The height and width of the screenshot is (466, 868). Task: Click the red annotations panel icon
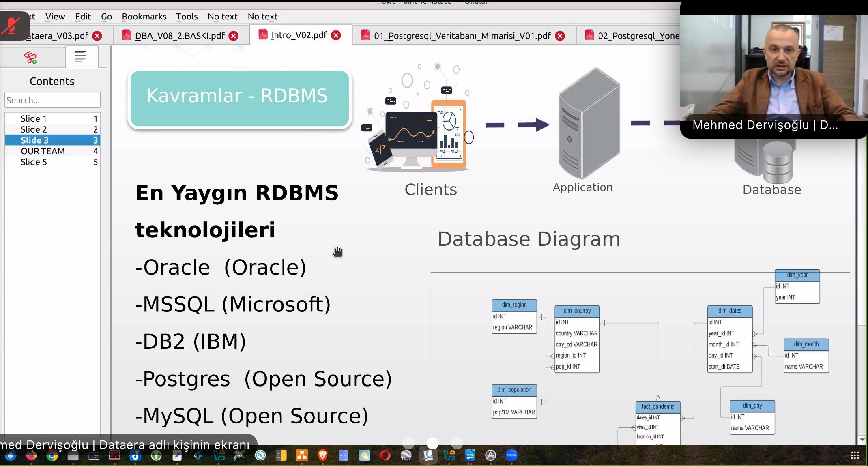pyautogui.click(x=31, y=57)
